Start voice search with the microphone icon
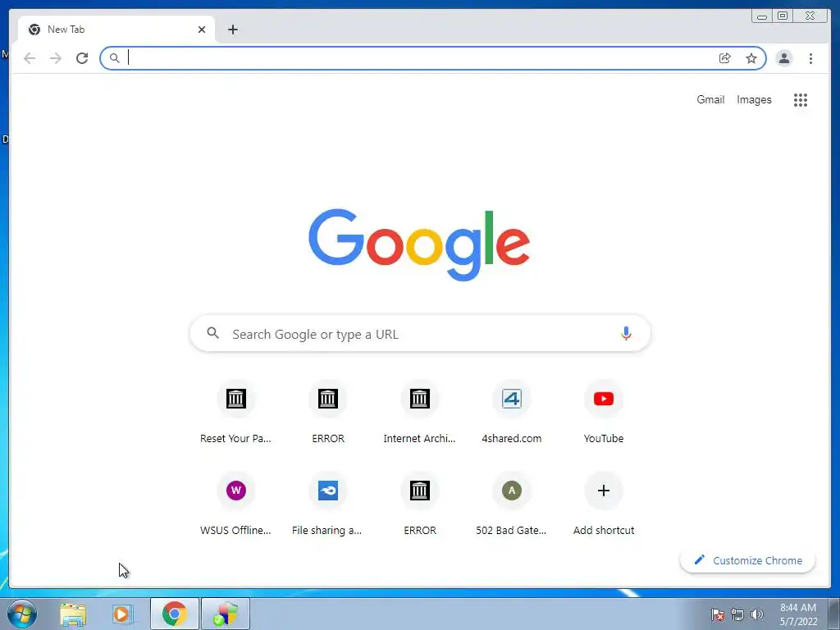 (x=626, y=333)
